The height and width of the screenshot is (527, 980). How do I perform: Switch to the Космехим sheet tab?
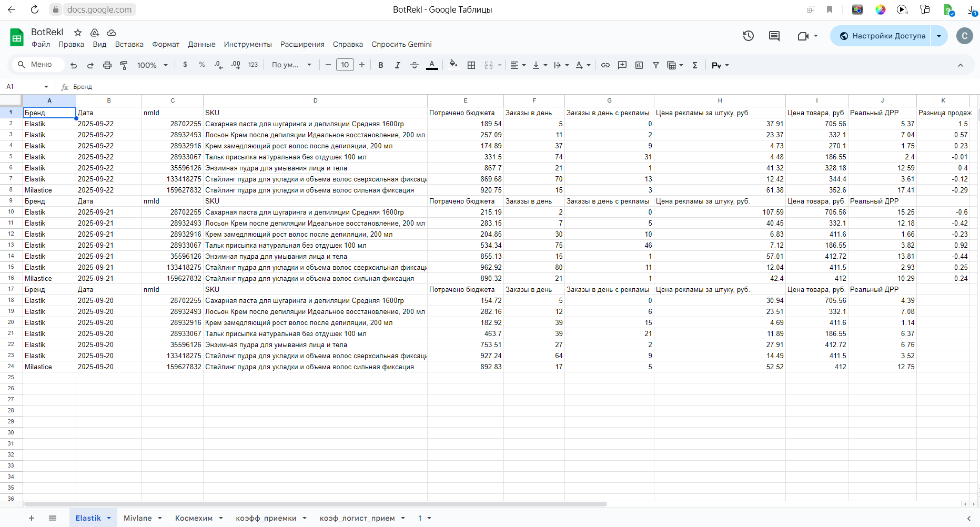(194, 518)
